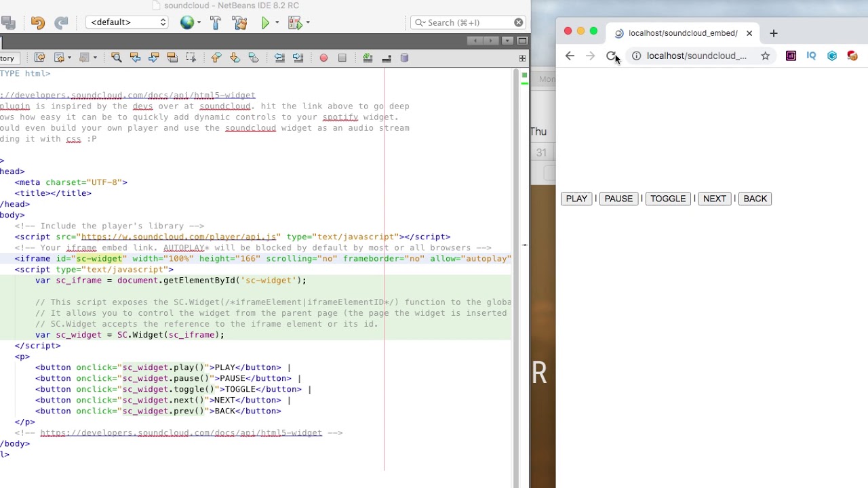This screenshot has width=868, height=488.
Task: Open the Run Project dropdown arrow
Action: pos(277,22)
